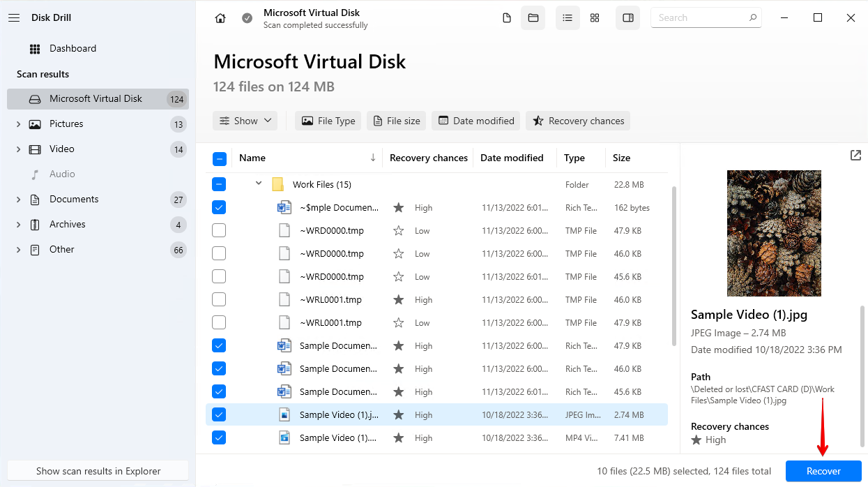This screenshot has height=487, width=868.
Task: Toggle the preview panel icon
Action: click(627, 17)
